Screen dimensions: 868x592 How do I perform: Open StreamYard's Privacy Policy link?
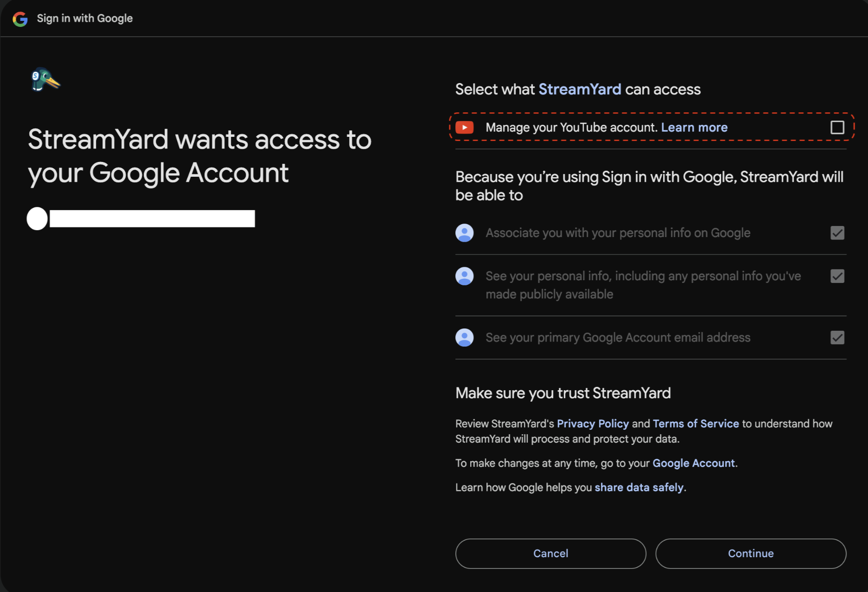(x=593, y=424)
